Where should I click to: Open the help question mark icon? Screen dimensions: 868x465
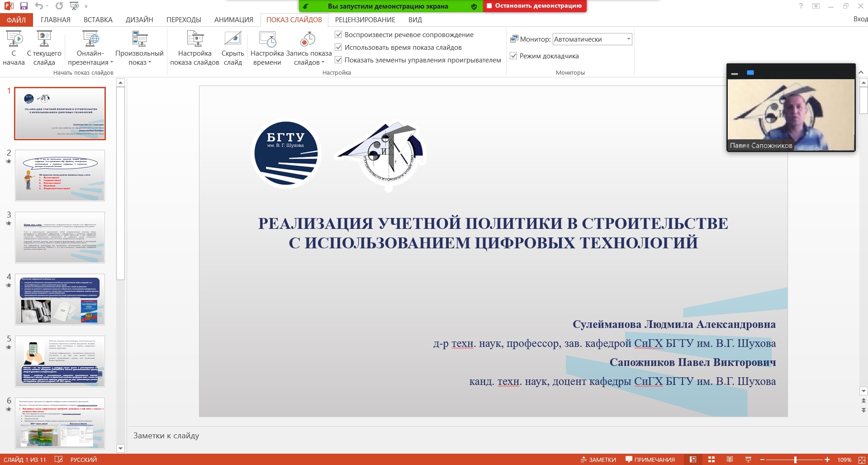pyautogui.click(x=801, y=6)
